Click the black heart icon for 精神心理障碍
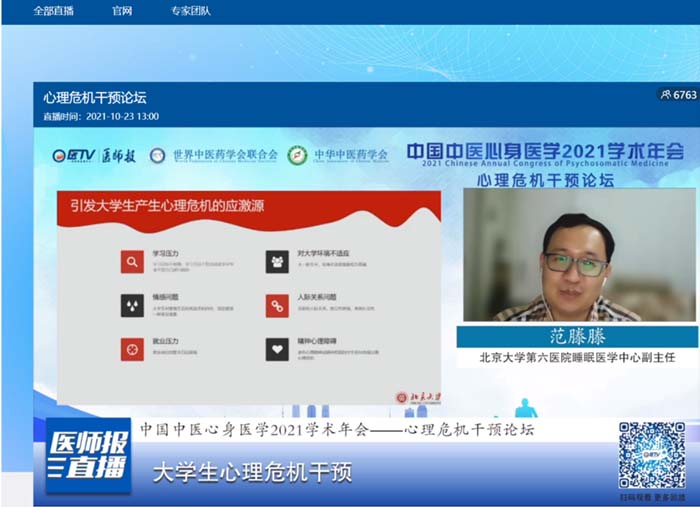The width and height of the screenshot is (700, 507). (x=277, y=349)
